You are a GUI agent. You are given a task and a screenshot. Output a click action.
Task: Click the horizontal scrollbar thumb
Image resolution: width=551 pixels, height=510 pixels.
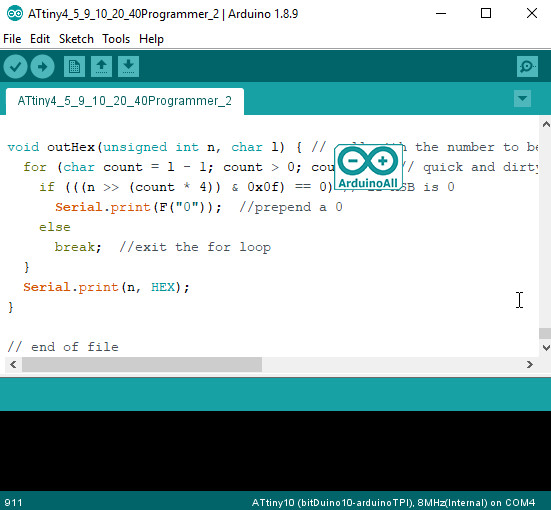coord(142,364)
